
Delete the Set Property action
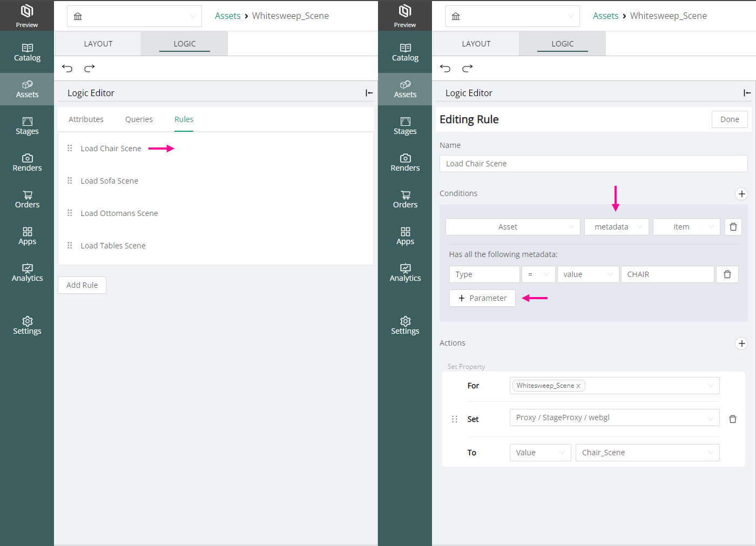(x=732, y=419)
